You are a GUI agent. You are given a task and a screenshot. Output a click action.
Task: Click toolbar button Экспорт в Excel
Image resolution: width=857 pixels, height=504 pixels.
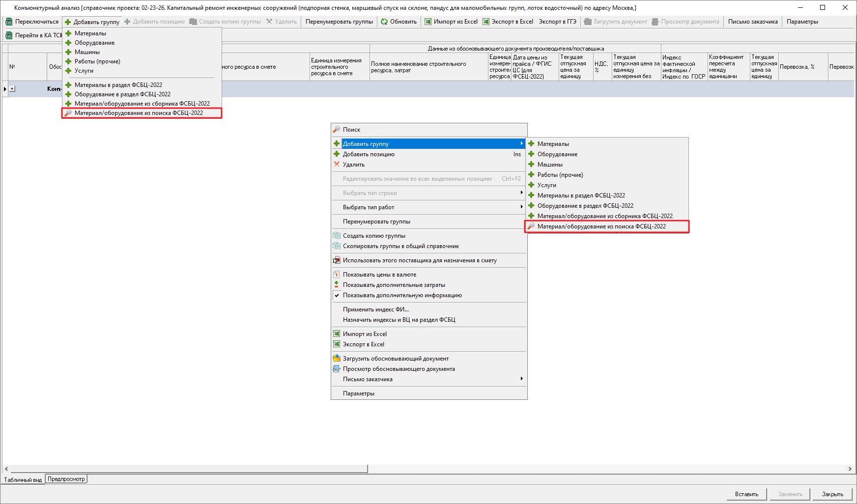[x=508, y=22]
